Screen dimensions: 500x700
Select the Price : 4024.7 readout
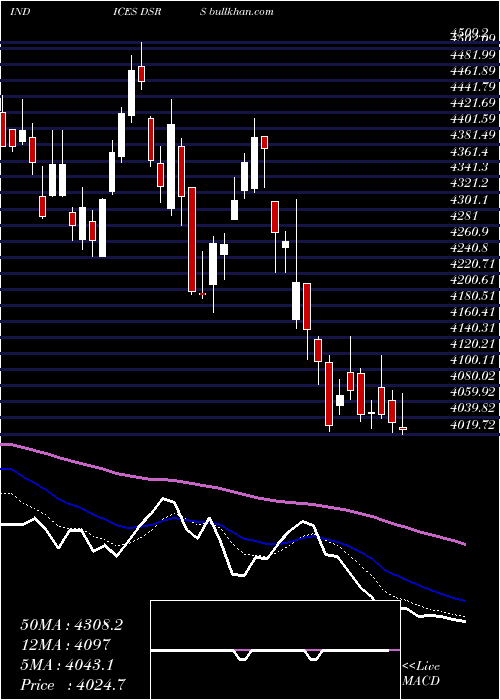pos(73,685)
